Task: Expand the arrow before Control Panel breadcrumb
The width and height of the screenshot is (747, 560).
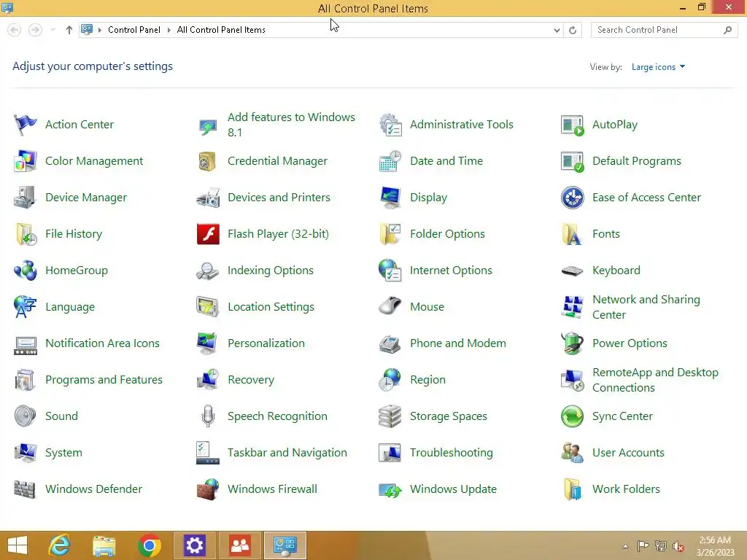Action: pyautogui.click(x=99, y=30)
